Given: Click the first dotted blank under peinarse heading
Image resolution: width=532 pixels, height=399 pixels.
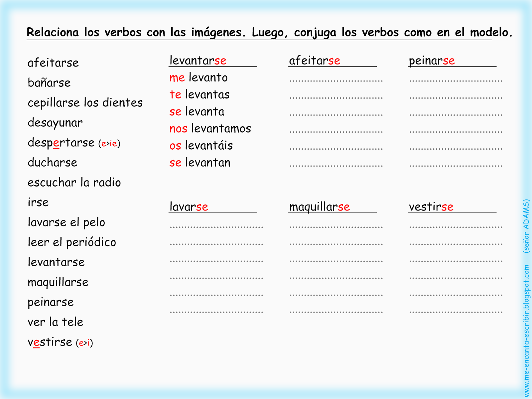Looking at the screenshot, I should tap(456, 80).
